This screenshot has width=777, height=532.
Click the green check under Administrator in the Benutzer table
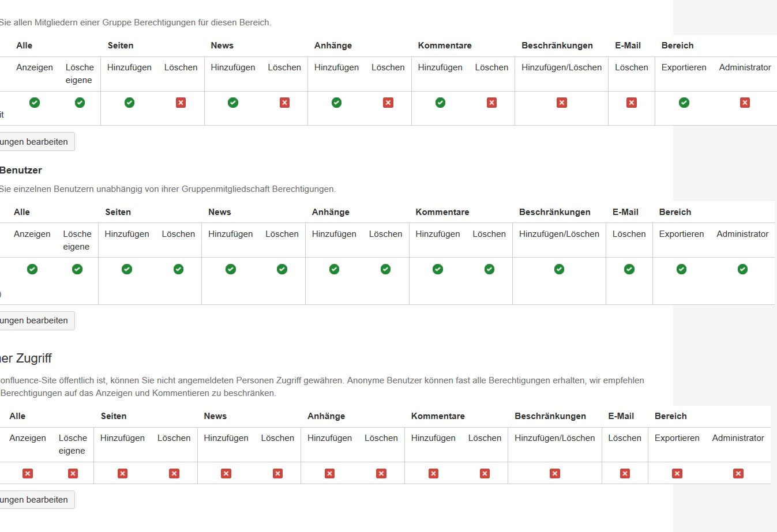(742, 269)
